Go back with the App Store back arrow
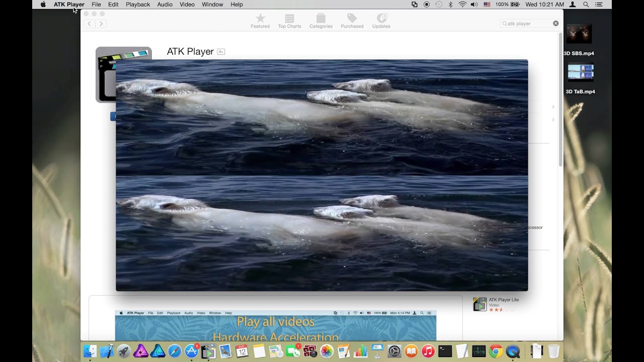Image resolution: width=644 pixels, height=362 pixels. coord(89,24)
